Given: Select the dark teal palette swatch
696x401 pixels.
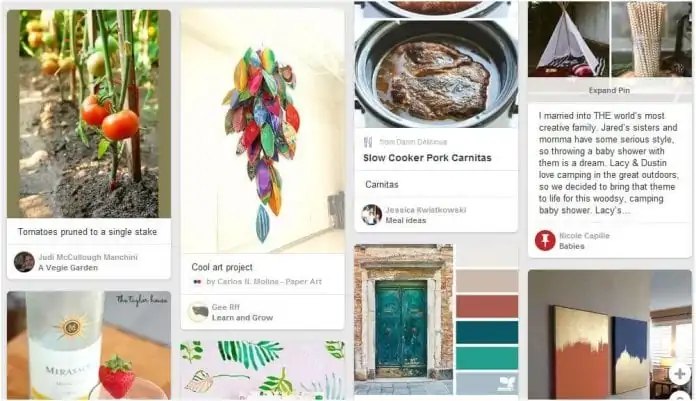Looking at the screenshot, I should click(x=487, y=332).
